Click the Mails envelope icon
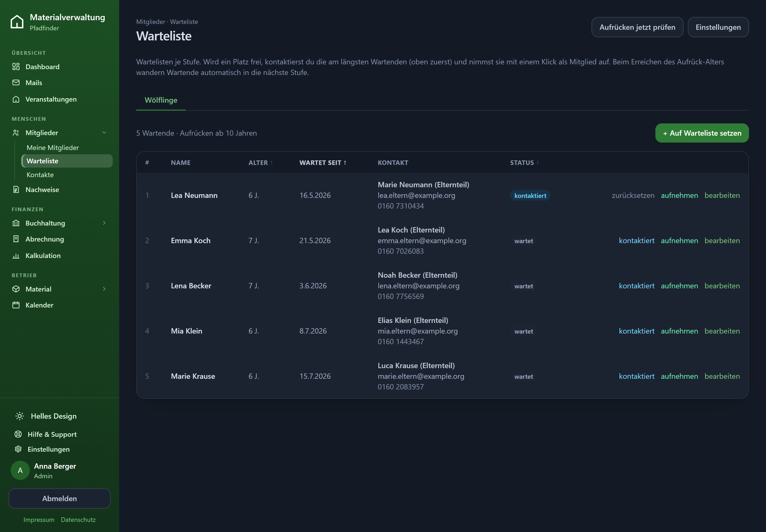Image resolution: width=766 pixels, height=532 pixels. tap(16, 82)
